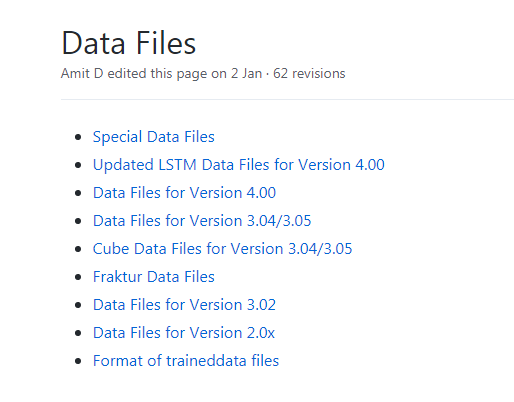
Task: Click the Data Files page heading
Action: (x=129, y=43)
